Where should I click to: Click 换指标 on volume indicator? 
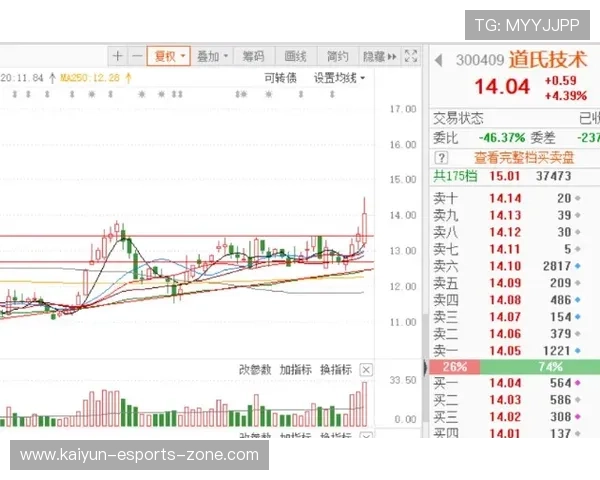point(336,370)
